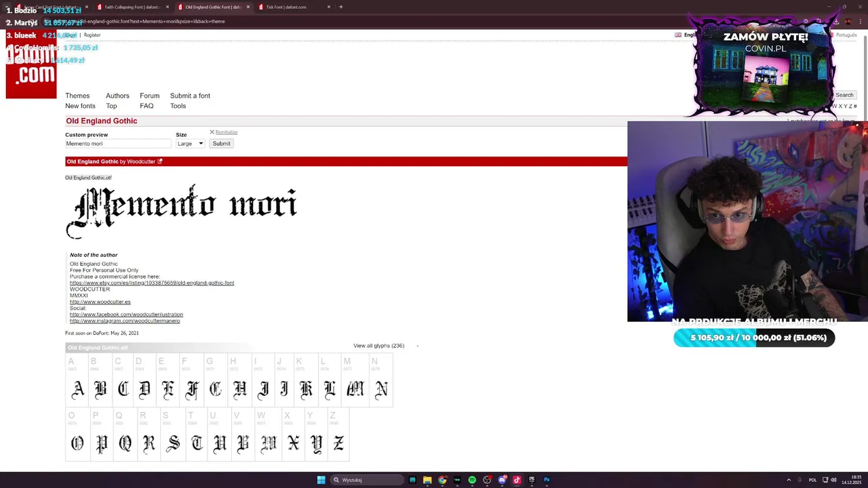Open the woodcutter.es website link
Viewport: 868px width, 488px height.
click(100, 302)
